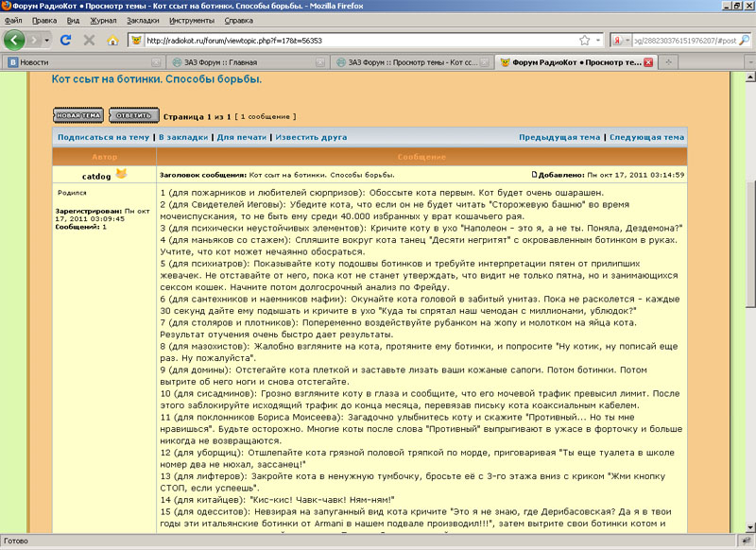Click the username catdog
Viewport: 756px width, 550px height.
(x=96, y=177)
